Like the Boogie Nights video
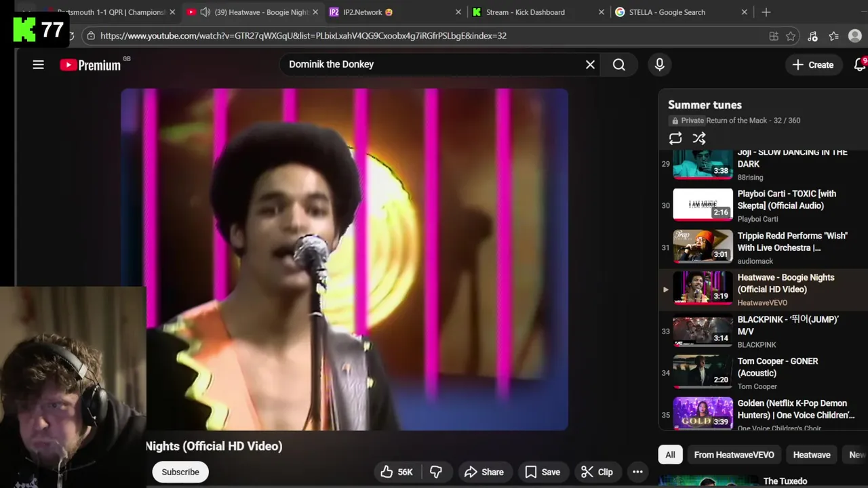This screenshot has width=868, height=488. coord(397,472)
